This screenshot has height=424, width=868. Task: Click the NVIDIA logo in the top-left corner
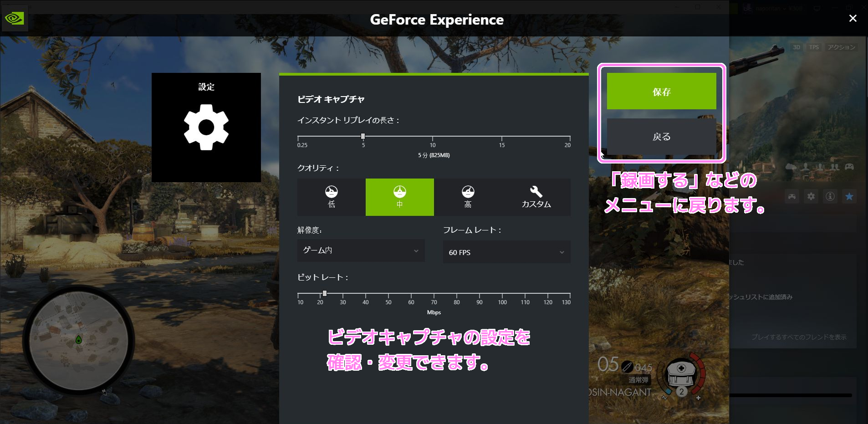pos(14,18)
